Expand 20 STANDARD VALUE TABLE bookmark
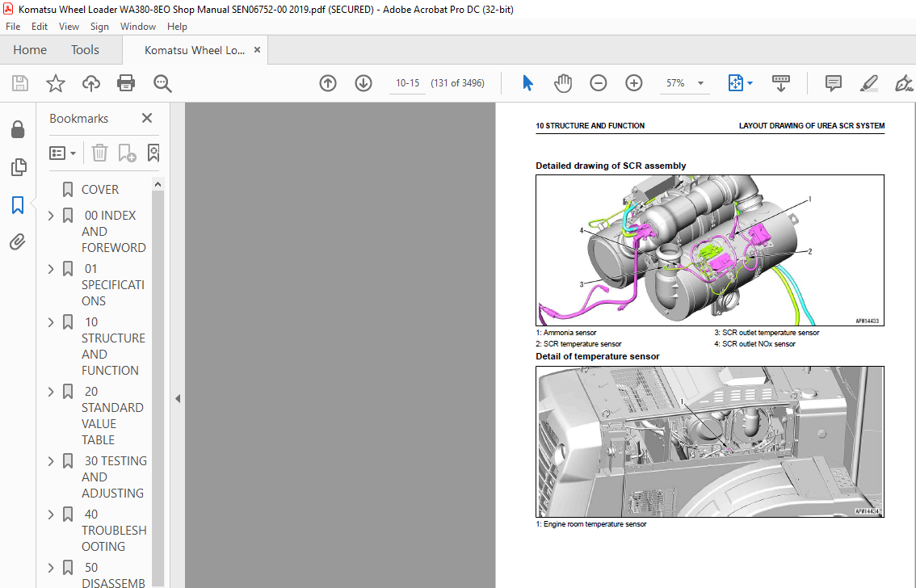 tap(51, 391)
